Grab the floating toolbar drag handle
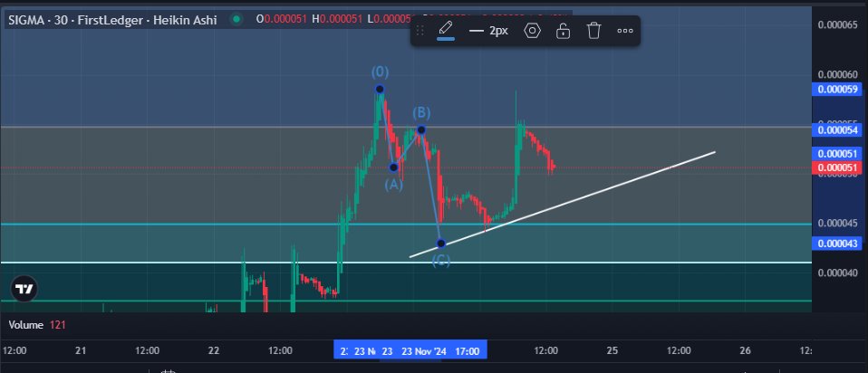This screenshot has width=868, height=373. [420, 31]
